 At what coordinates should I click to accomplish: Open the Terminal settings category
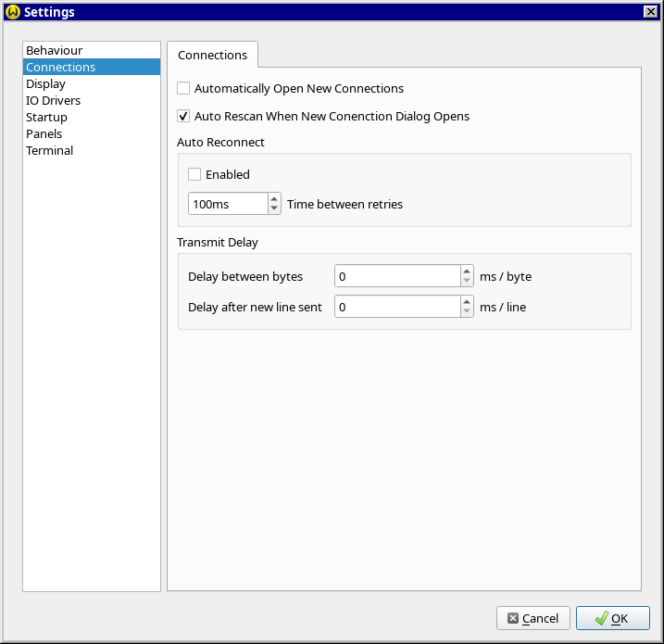(x=92, y=150)
